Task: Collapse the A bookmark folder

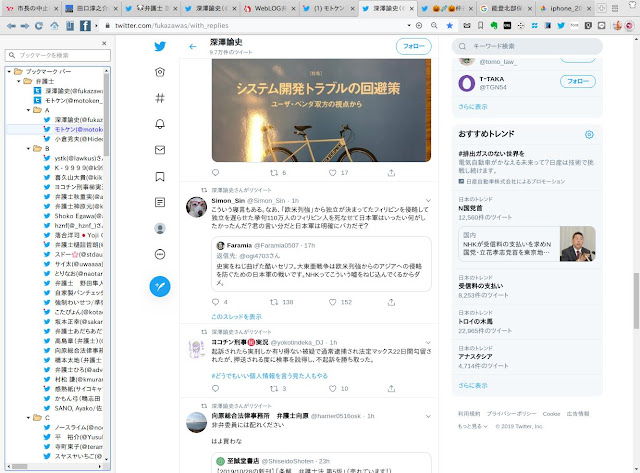Action: [28, 110]
